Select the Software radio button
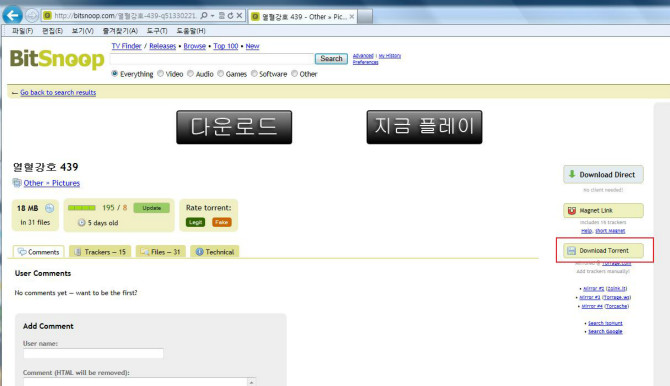 point(254,74)
